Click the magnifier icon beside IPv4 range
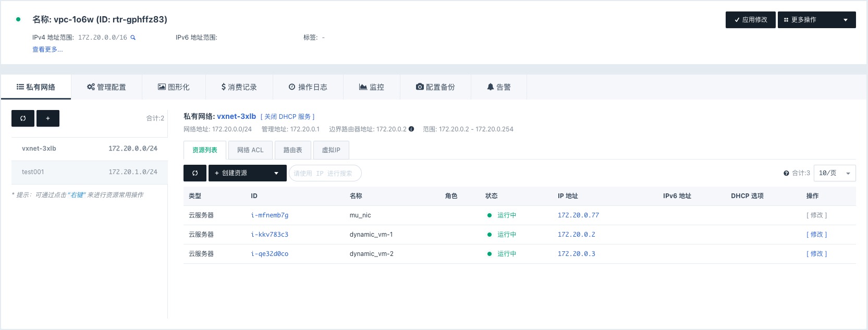Screen dimensions: 868x330 pos(133,38)
